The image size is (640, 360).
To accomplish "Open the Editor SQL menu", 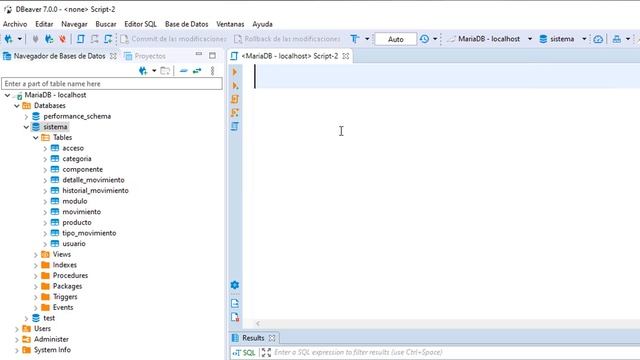I will pos(140,24).
